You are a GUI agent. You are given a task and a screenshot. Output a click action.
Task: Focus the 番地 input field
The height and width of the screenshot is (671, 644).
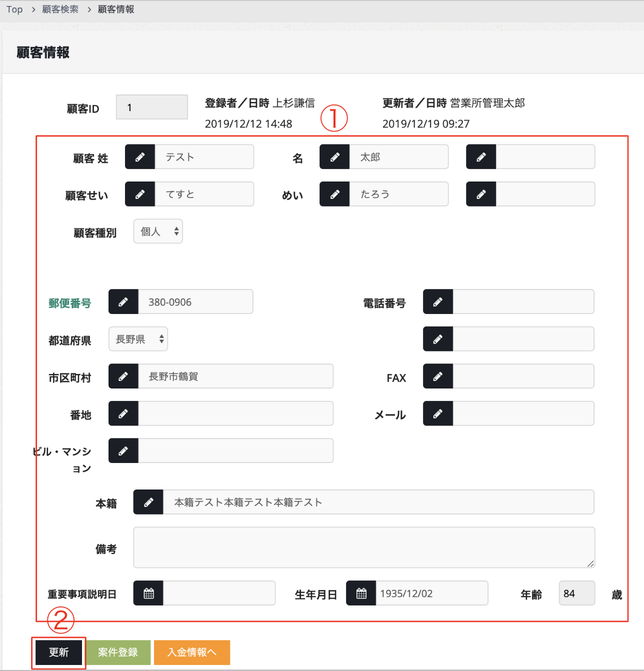tap(235, 413)
